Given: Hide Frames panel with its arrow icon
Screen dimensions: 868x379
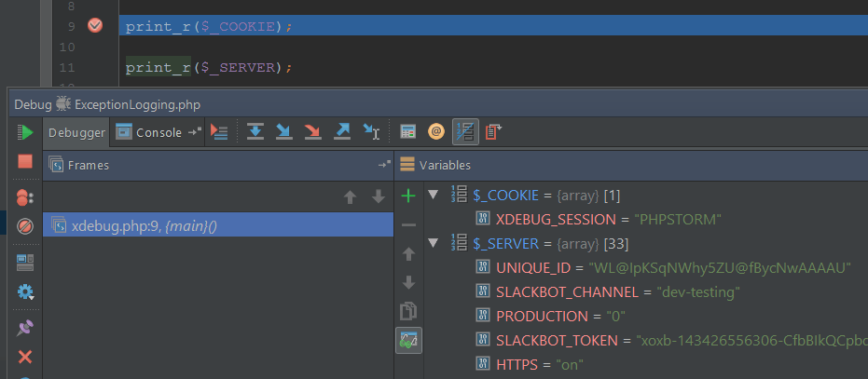Looking at the screenshot, I should [384, 164].
